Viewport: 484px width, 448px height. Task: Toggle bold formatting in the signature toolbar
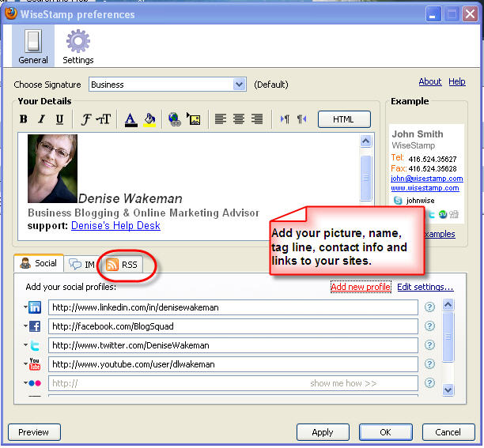23,119
